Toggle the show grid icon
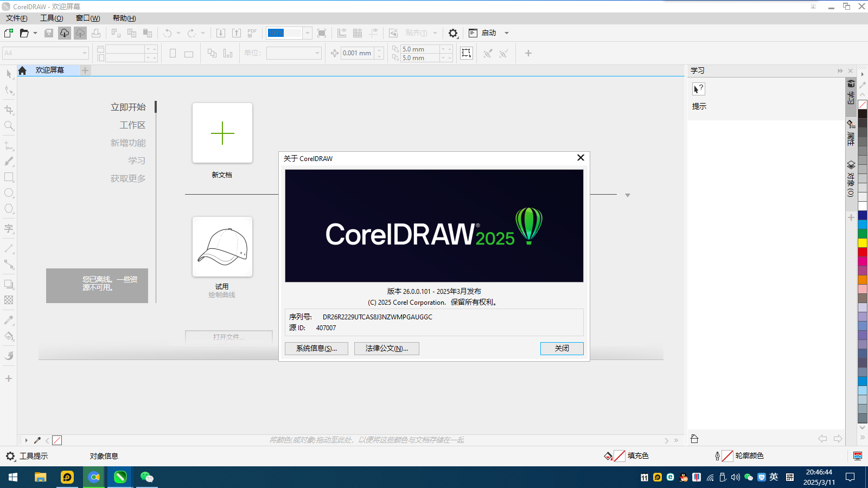868x488 pixels. (358, 33)
